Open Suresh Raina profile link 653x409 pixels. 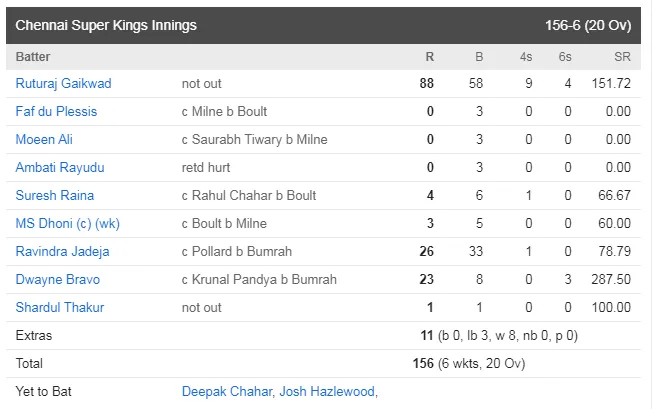[x=55, y=195]
